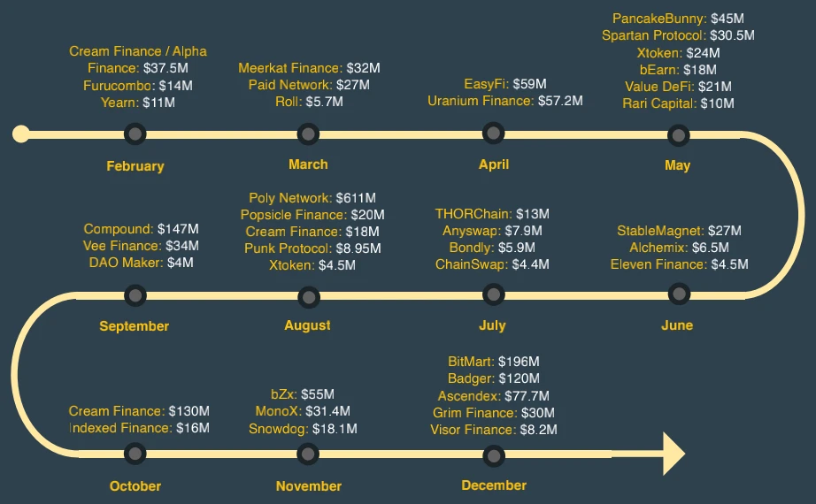Image resolution: width=816 pixels, height=504 pixels.
Task: Click the Poly Network: $611M entry
Action: click(312, 198)
